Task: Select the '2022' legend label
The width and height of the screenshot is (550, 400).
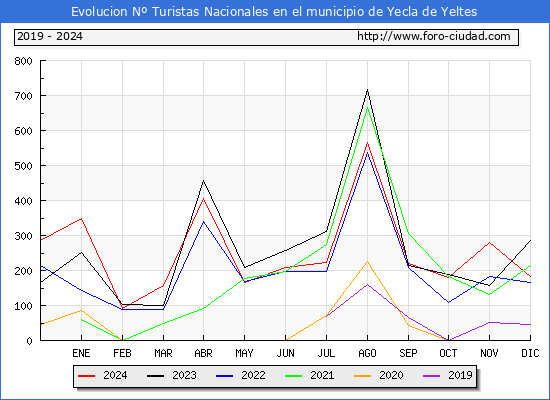Action: coord(253,375)
